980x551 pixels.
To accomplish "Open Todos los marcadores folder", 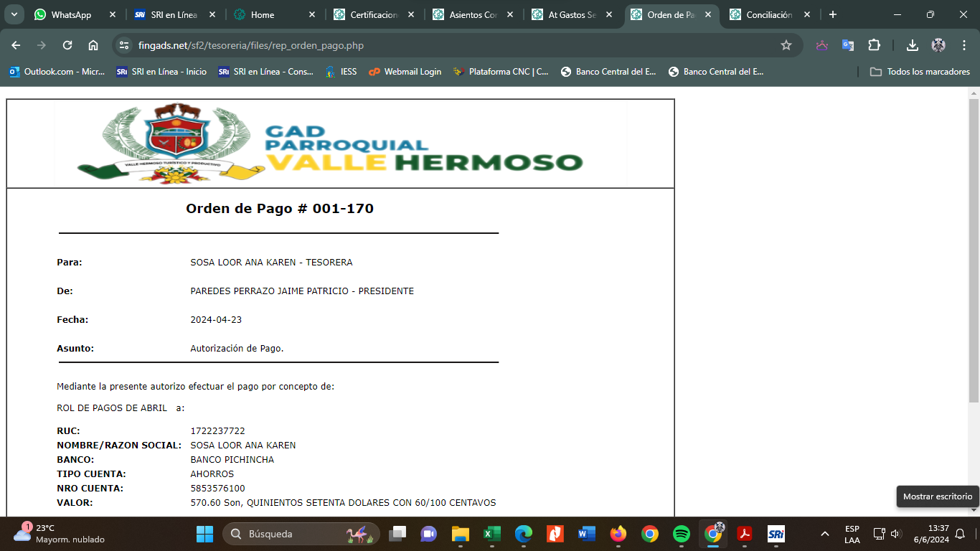I will (x=920, y=72).
